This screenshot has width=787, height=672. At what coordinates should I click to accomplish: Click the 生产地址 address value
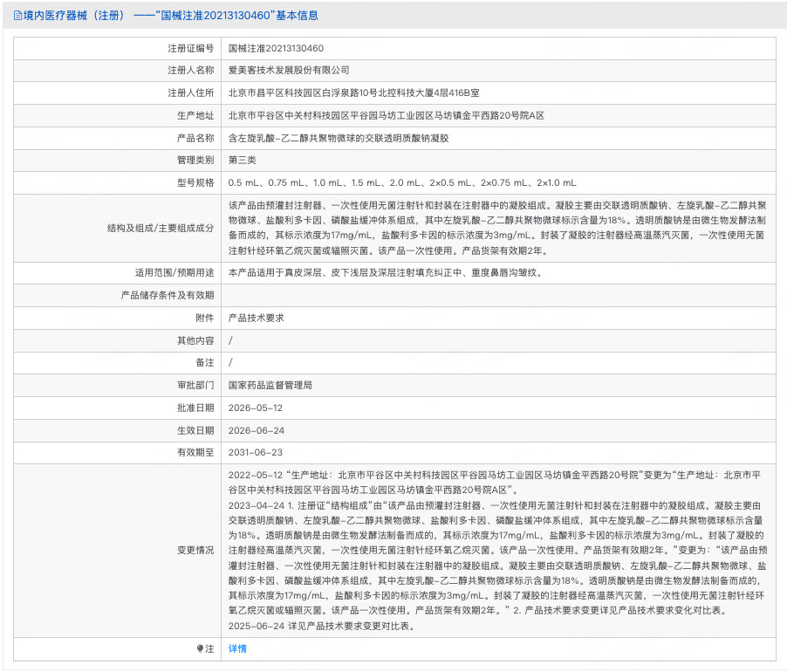pos(387,115)
